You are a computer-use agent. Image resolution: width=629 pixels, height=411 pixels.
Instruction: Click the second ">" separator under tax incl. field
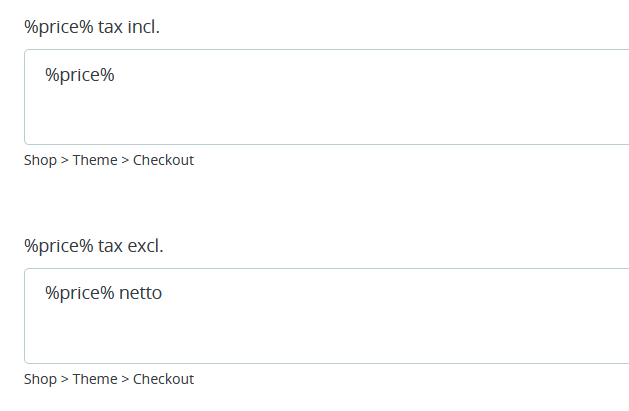(125, 160)
